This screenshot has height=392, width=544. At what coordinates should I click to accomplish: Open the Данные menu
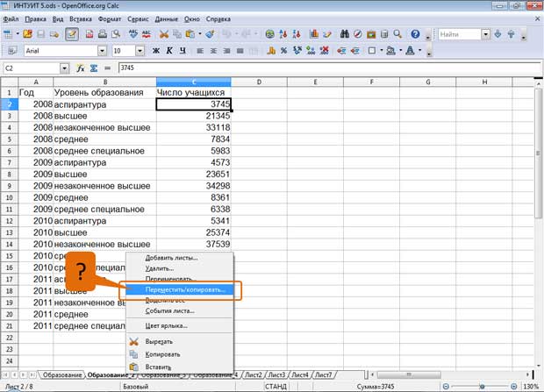pyautogui.click(x=166, y=19)
